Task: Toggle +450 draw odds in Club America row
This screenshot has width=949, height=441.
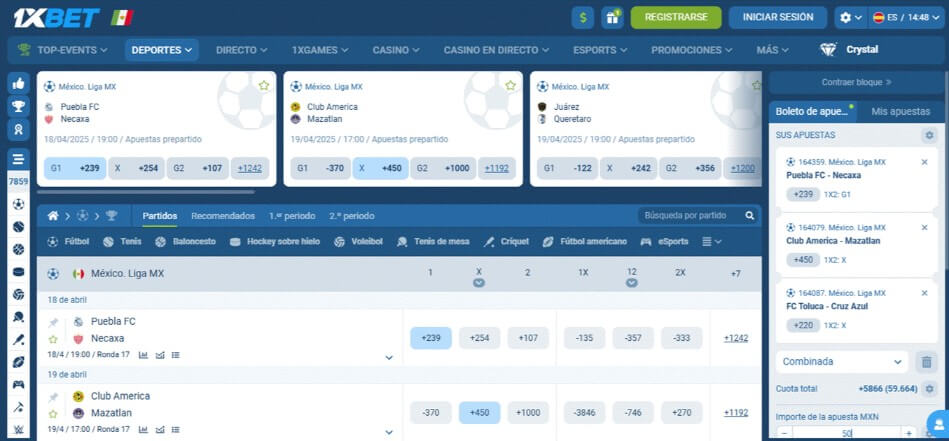Action: click(479, 413)
